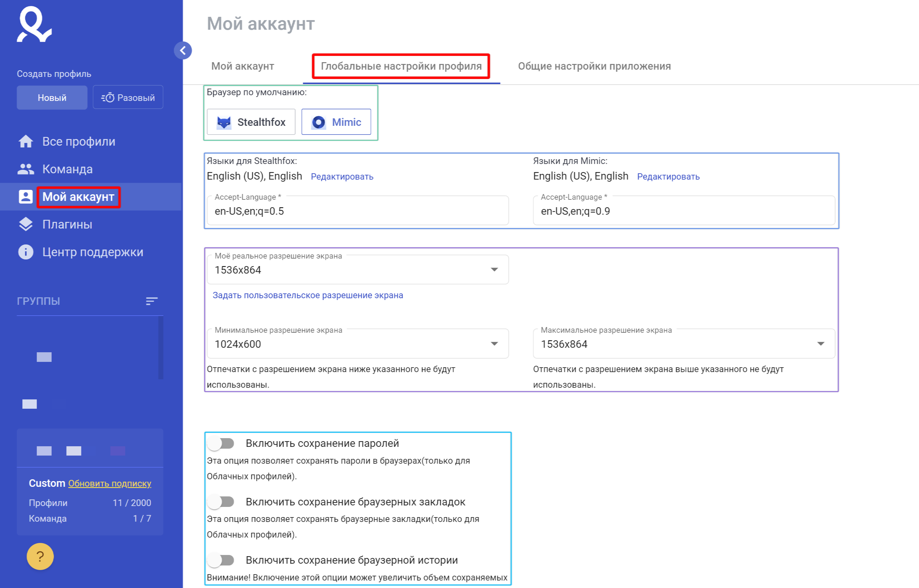Click the account icon beside Мой аккаунт
The width and height of the screenshot is (919, 588).
pyautogui.click(x=26, y=197)
